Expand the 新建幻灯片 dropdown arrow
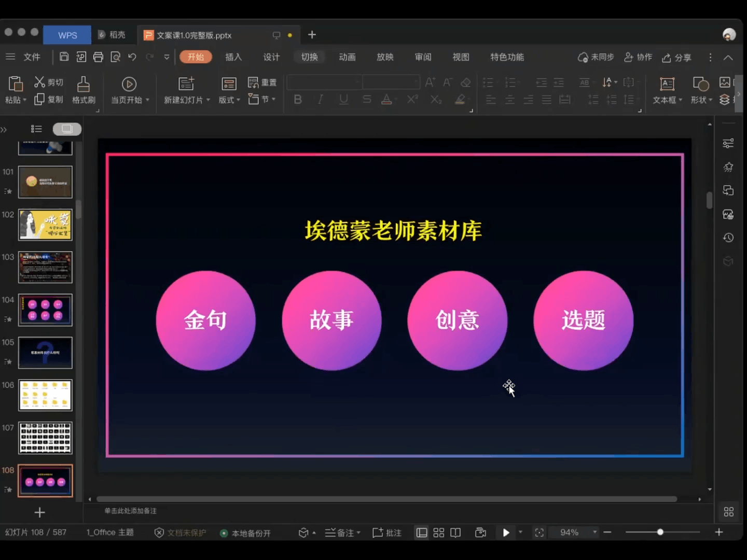 (208, 100)
